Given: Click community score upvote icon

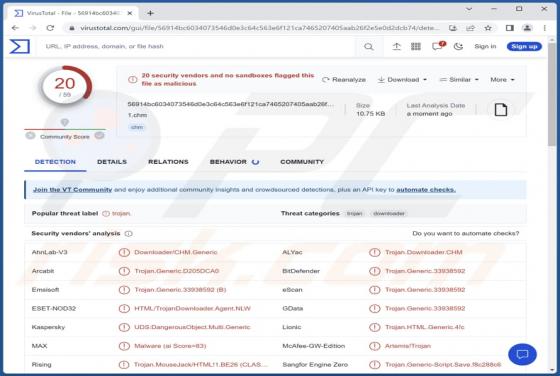Looking at the screenshot, I should (x=99, y=135).
